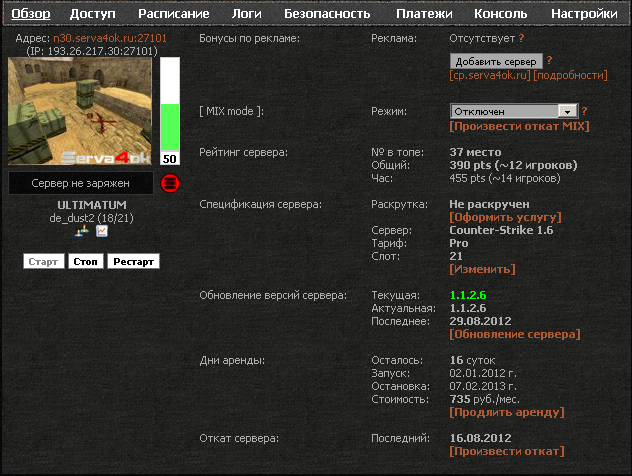Screen dimensions: 632x476
Task: Follow the [cp.serva4ok.ru] link
Action: click(490, 75)
